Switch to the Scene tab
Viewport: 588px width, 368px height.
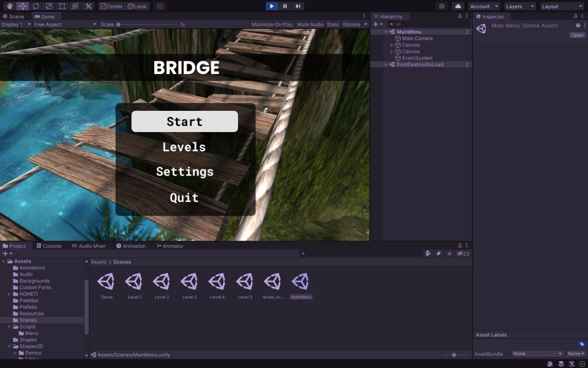pos(13,16)
